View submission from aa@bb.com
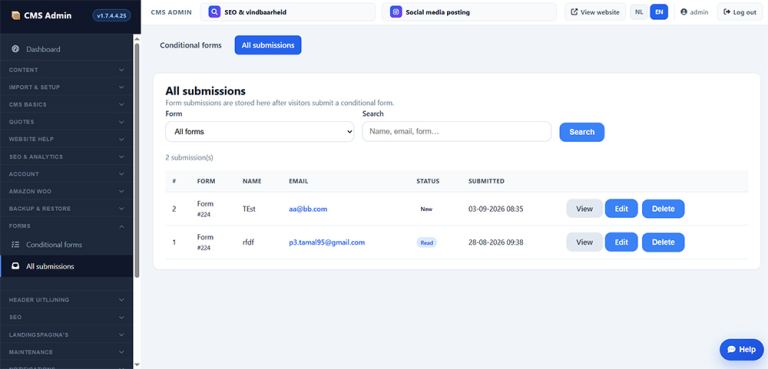Image resolution: width=768 pixels, height=369 pixels. [x=584, y=209]
